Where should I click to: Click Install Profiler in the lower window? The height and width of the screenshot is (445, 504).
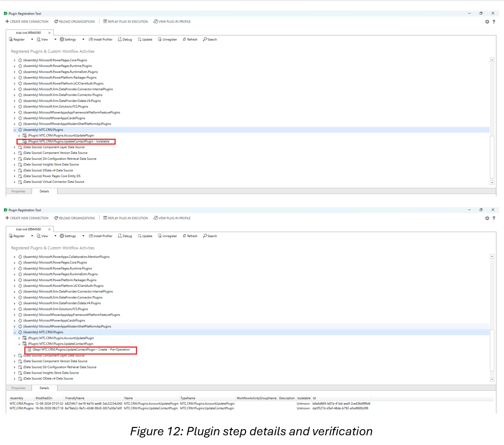[101, 236]
